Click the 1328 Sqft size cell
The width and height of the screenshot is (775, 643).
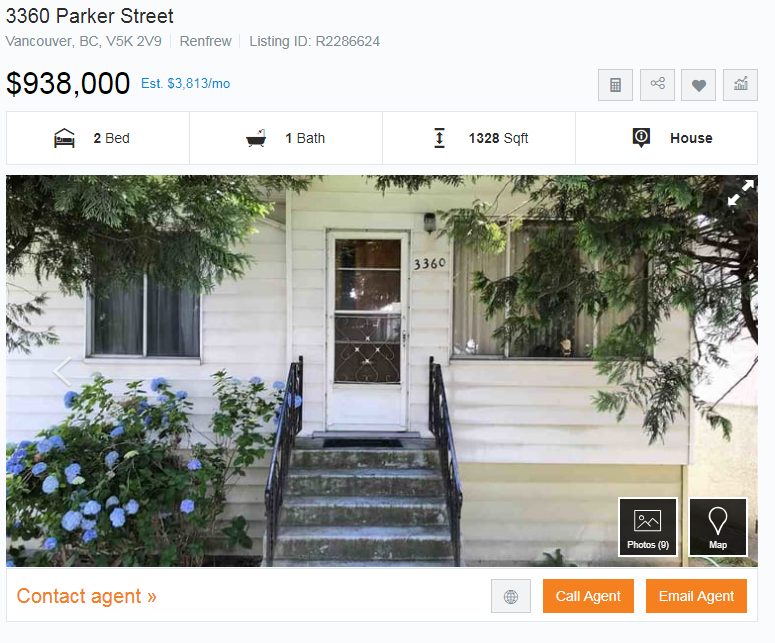click(478, 138)
